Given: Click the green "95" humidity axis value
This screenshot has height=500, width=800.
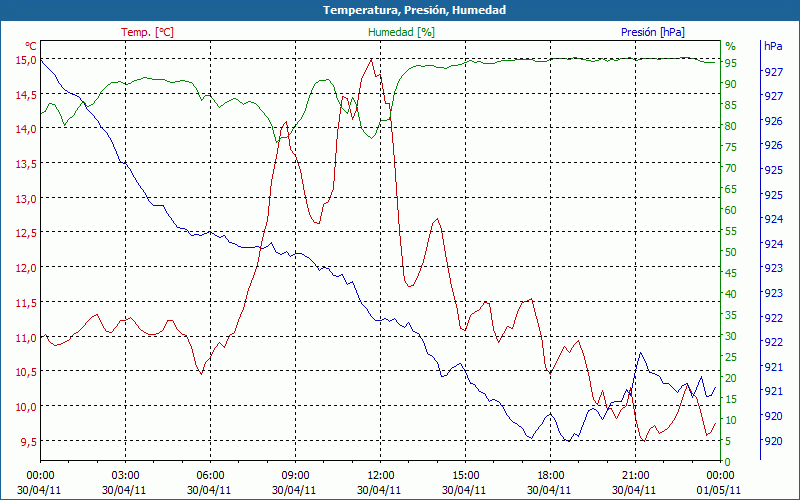Looking at the screenshot, I should click(x=731, y=63).
